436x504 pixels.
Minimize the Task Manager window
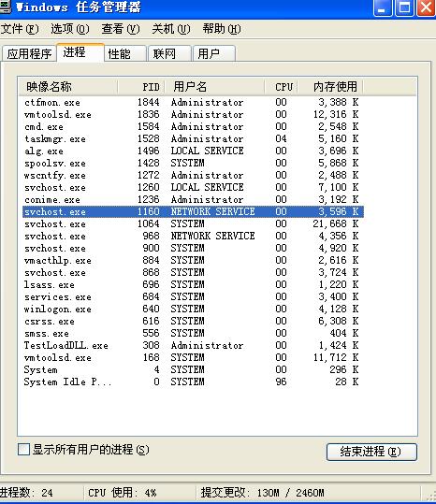[382, 7]
